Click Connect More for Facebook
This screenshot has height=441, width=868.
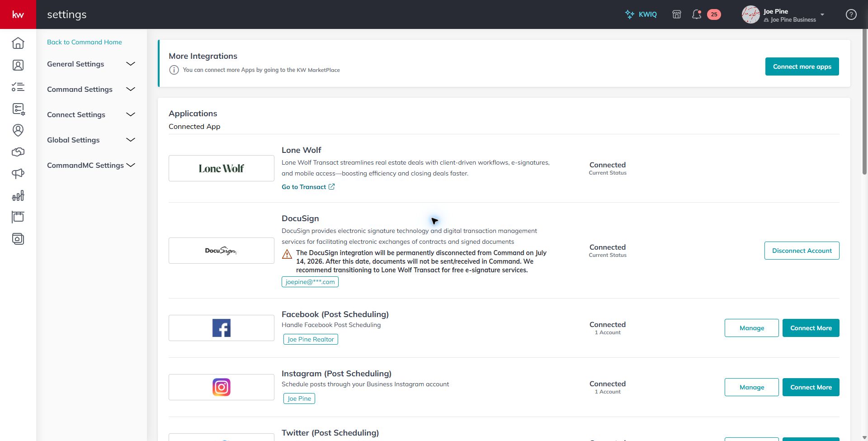point(811,328)
